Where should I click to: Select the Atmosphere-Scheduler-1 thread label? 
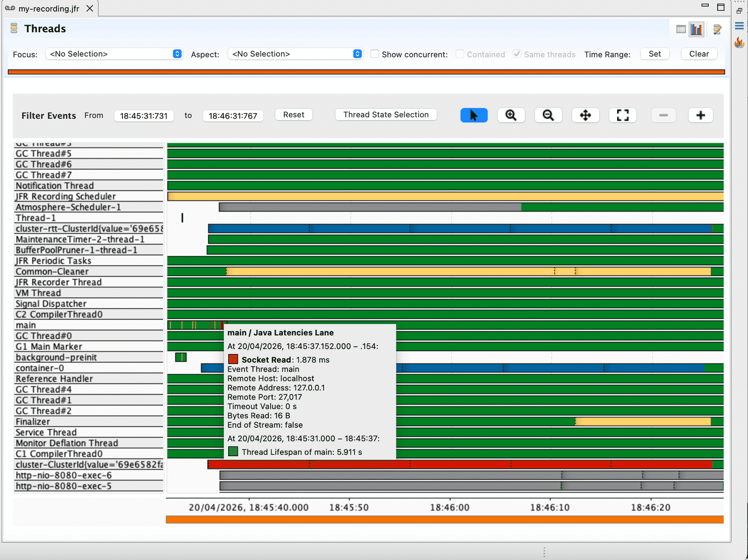[88, 207]
